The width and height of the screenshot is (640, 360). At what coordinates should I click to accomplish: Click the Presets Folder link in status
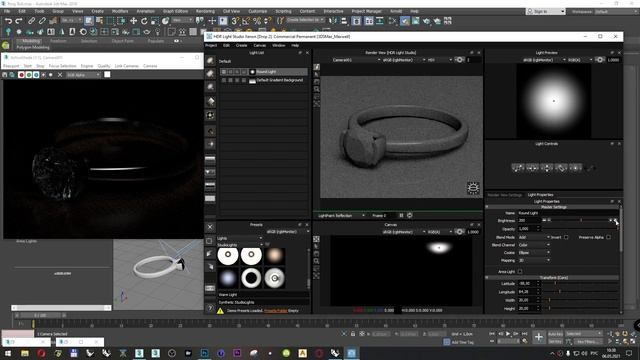(x=276, y=311)
